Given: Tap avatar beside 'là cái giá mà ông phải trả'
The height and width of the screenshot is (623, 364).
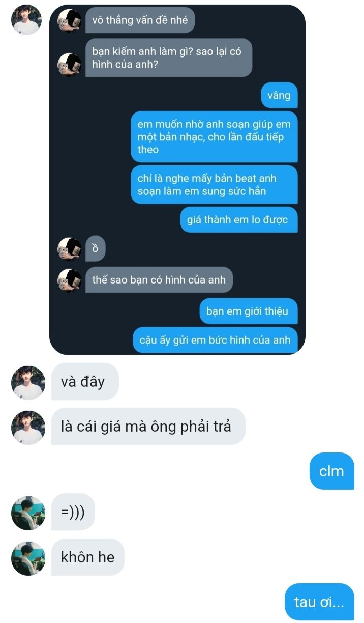Looking at the screenshot, I should coord(28,428).
